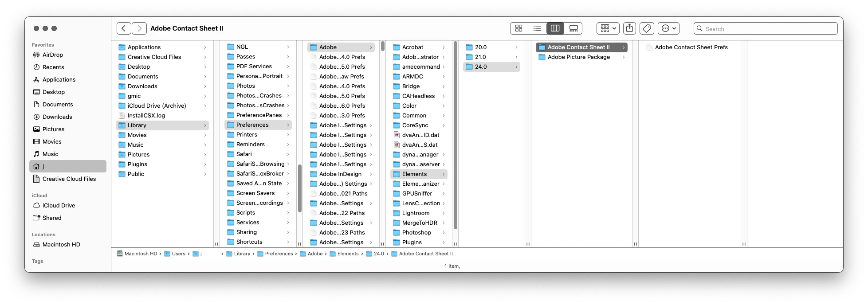868x305 pixels.
Task: Open the Action (ellipsis) menu
Action: click(669, 28)
